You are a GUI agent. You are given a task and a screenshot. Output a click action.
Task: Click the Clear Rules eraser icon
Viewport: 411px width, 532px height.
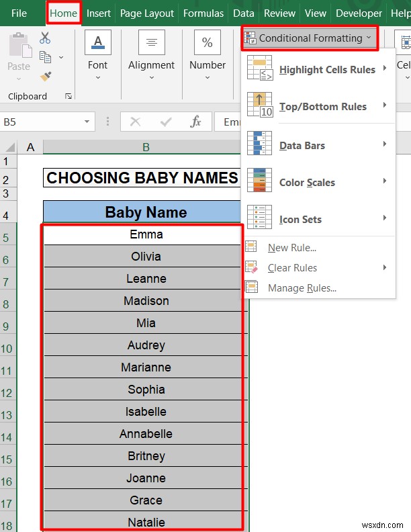tap(251, 267)
